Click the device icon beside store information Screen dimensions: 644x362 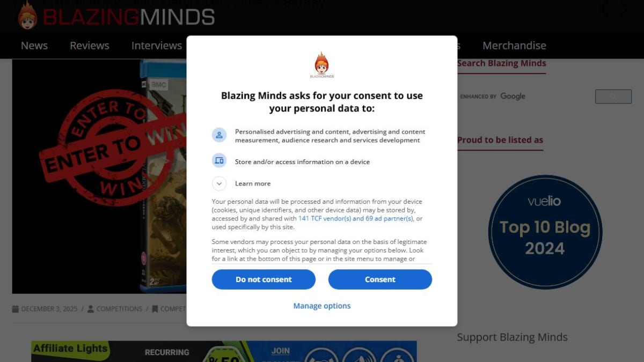click(219, 160)
